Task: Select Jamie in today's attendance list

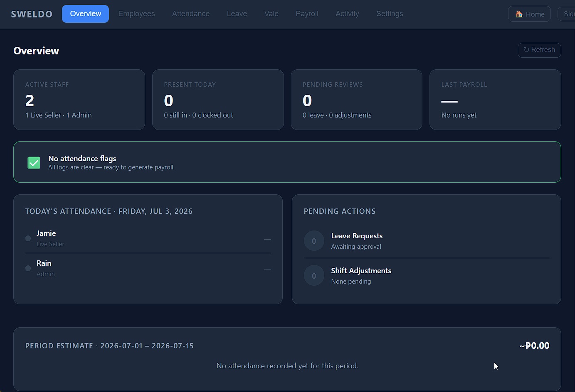Action: click(148, 238)
